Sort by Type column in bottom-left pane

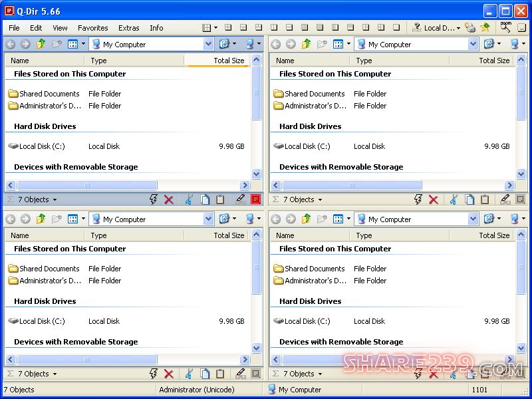(x=134, y=235)
